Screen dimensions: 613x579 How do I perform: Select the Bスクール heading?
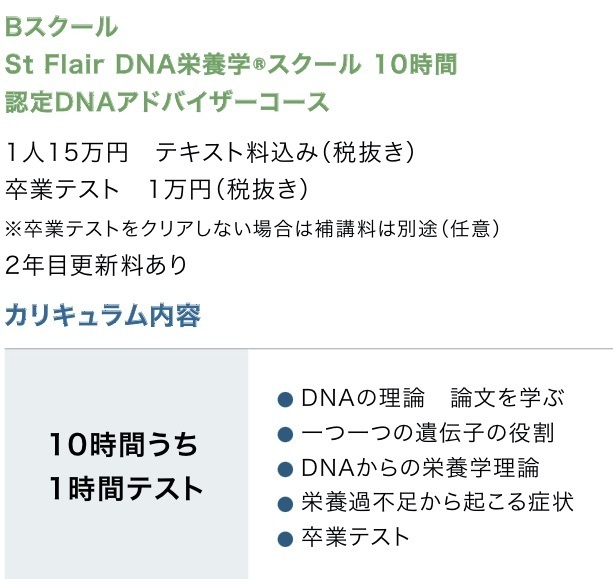(61, 27)
